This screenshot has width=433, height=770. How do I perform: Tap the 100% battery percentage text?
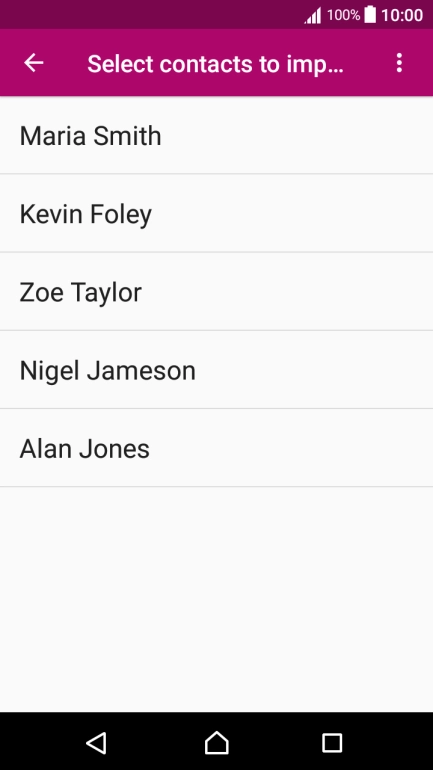[343, 15]
